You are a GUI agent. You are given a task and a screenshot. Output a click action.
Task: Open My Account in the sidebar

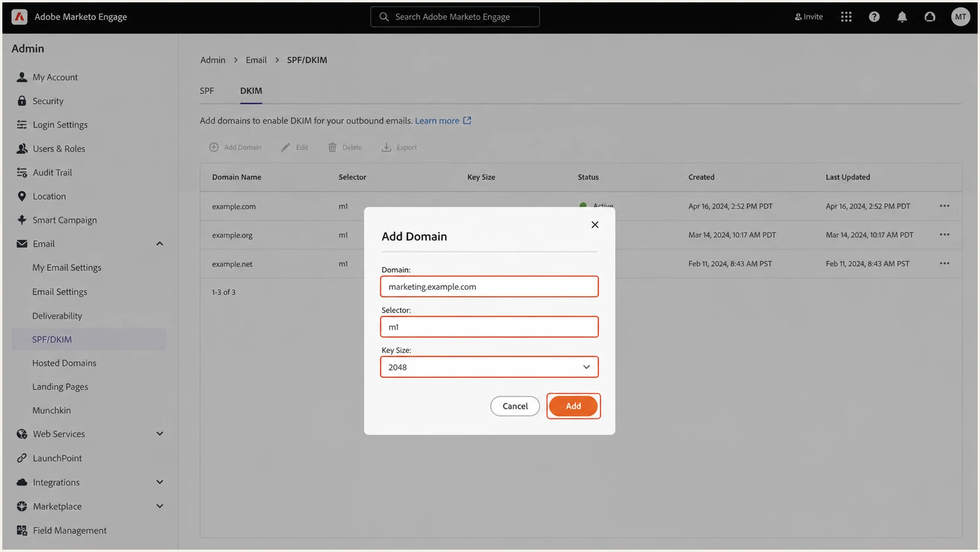tap(55, 77)
